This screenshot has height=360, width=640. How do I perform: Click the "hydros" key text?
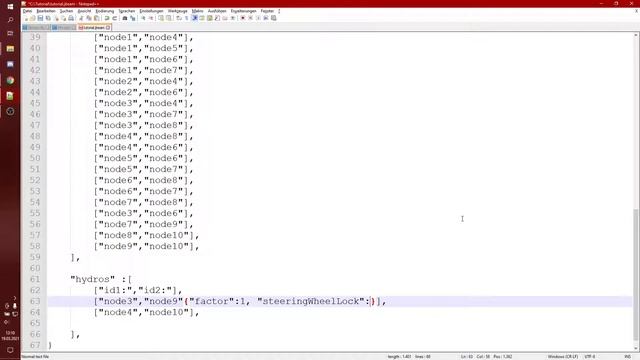tap(92, 279)
